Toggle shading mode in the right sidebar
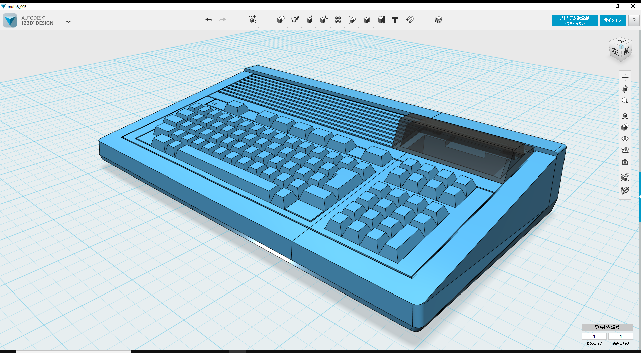This screenshot has width=644, height=353. (x=625, y=127)
